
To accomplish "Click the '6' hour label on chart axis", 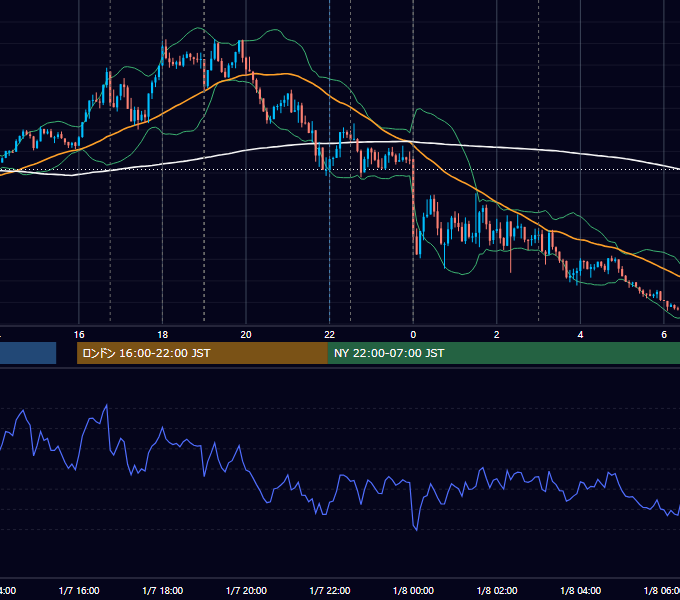I will tap(664, 334).
